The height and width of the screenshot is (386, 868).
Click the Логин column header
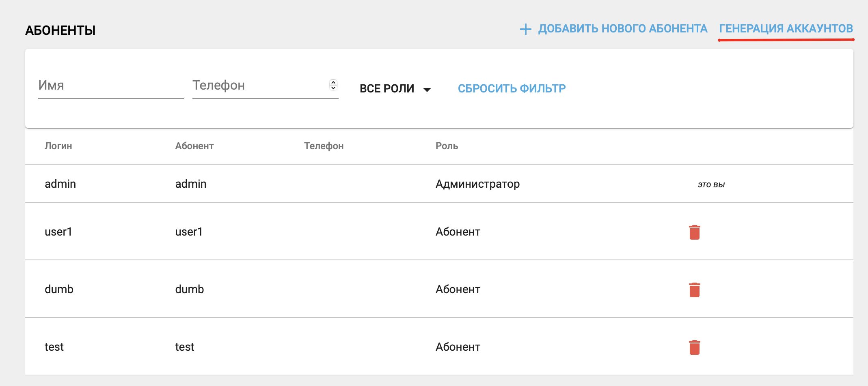tap(58, 146)
